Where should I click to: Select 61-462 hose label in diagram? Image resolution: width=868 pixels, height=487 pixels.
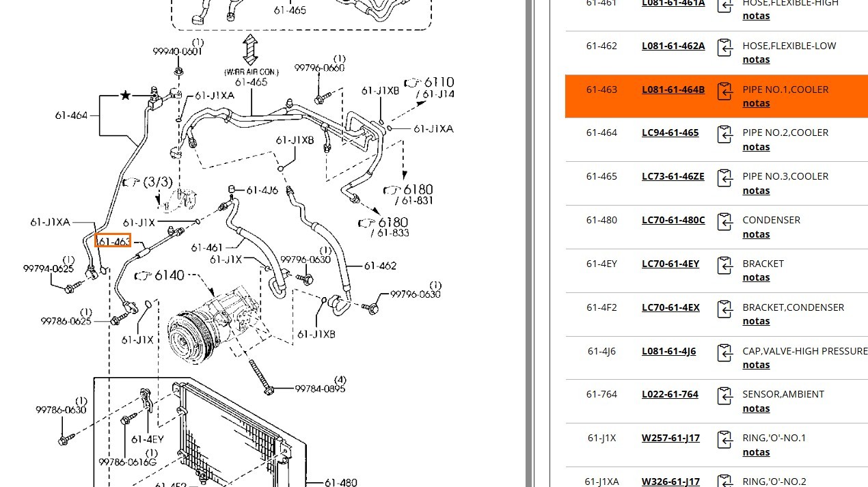click(380, 266)
